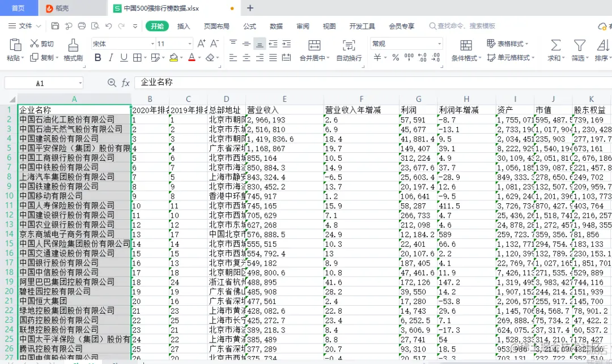Expand fill color dropdown arrow
Image resolution: width=612 pixels, height=364 pixels.
pos(181,58)
